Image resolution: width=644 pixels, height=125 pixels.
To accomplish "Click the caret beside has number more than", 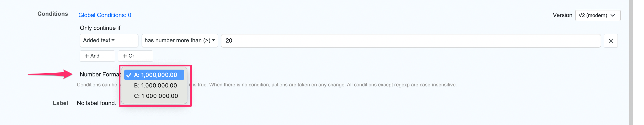I will click(x=213, y=40).
